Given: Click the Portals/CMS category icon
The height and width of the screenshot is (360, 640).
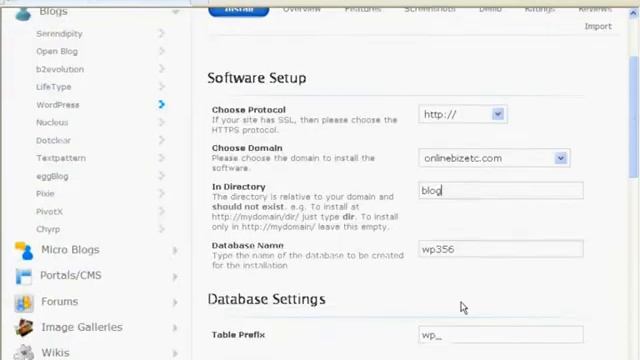Looking at the screenshot, I should coord(24,277).
